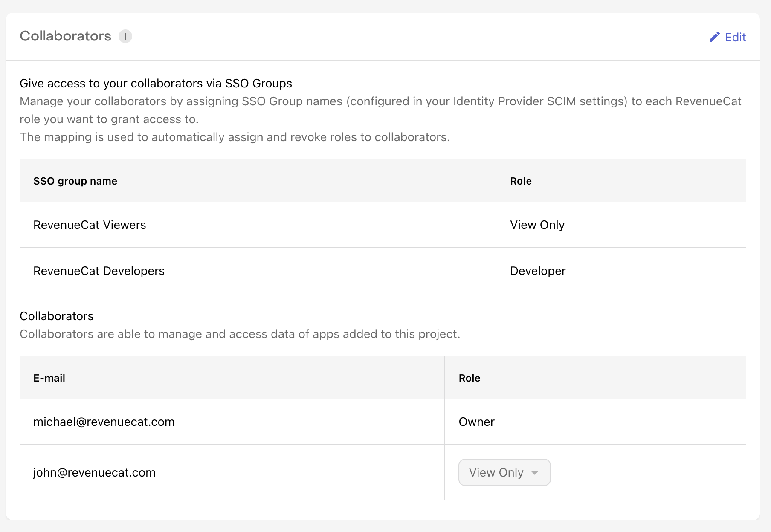Viewport: 771px width, 532px height.
Task: Click the Collaborators card title
Action: [65, 36]
